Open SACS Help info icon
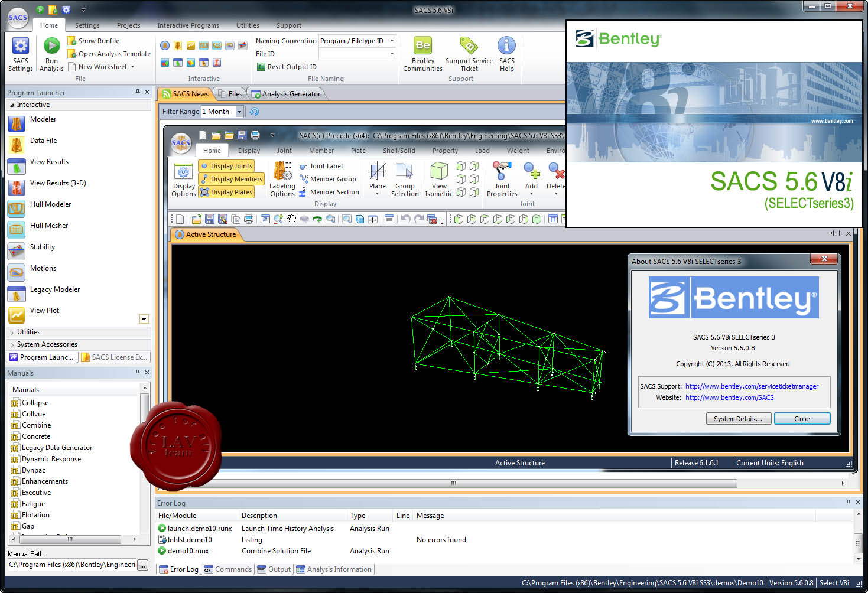 click(506, 46)
